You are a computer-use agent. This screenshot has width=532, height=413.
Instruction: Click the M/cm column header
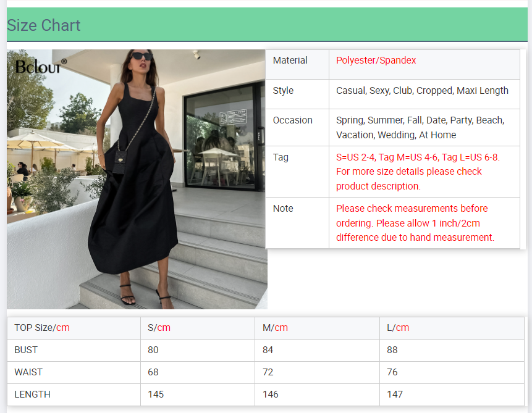pyautogui.click(x=275, y=328)
